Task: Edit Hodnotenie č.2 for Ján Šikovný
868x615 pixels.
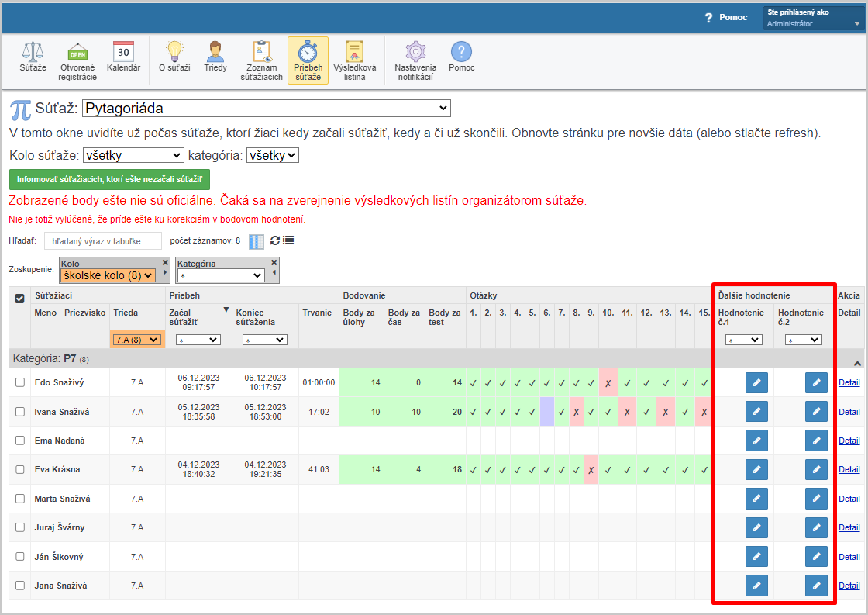Action: click(x=816, y=556)
